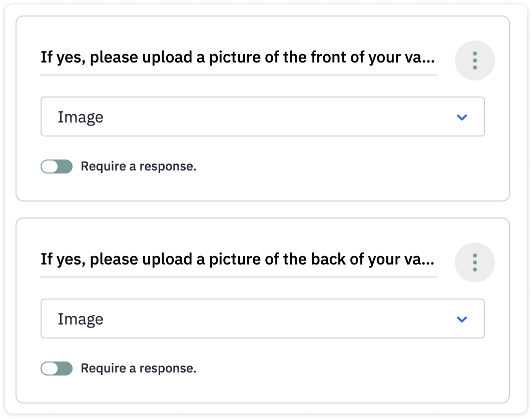532x419 pixels.
Task: Click the "Image" text in the front question's selector
Action: click(81, 117)
